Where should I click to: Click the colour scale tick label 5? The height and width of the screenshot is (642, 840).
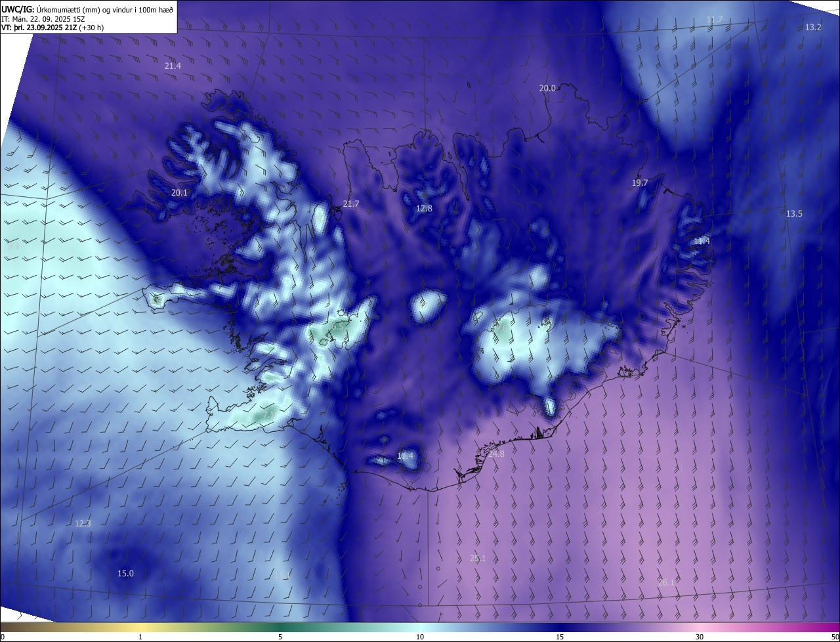point(280,637)
